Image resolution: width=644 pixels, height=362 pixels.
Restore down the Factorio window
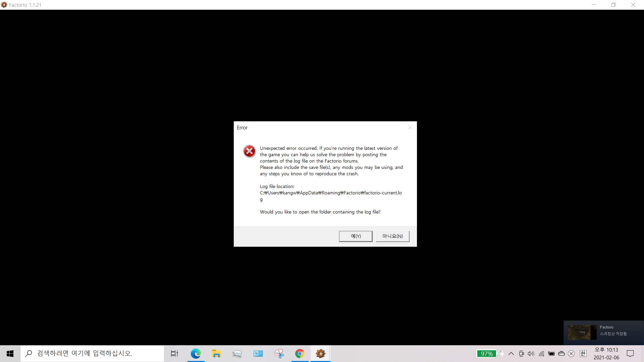pyautogui.click(x=613, y=5)
